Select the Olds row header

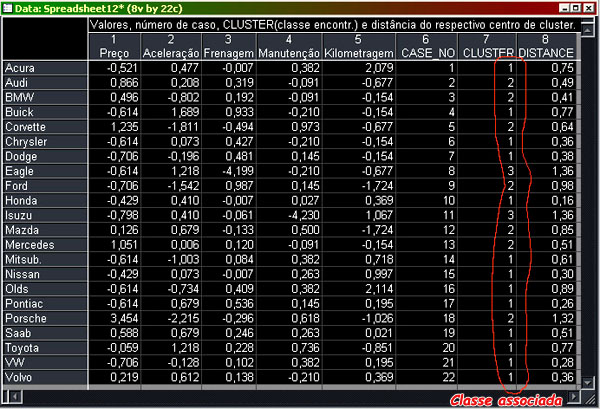click(45, 289)
